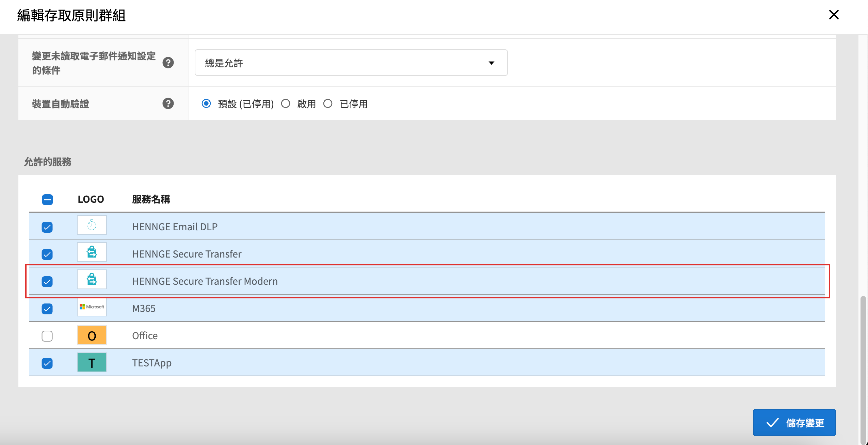Viewport: 868px width, 445px height.
Task: Uncheck HENNGE Email DLP service
Action: [x=47, y=227]
